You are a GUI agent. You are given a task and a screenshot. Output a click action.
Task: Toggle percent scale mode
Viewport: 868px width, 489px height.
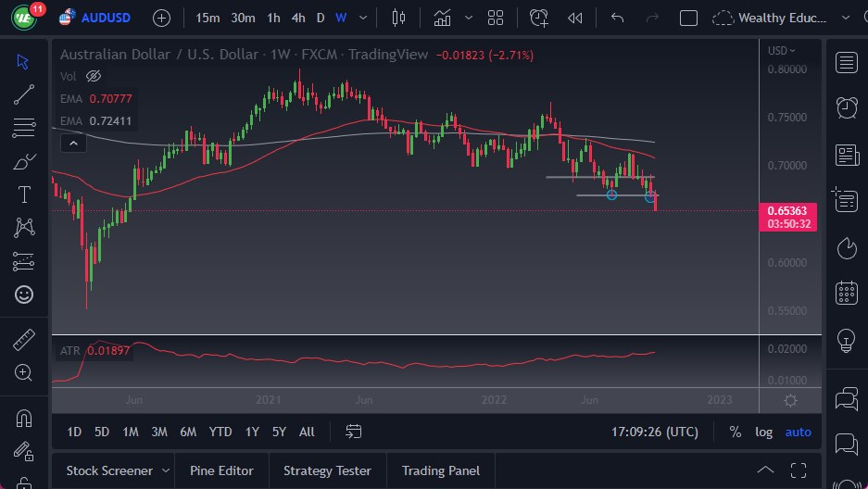coord(735,432)
